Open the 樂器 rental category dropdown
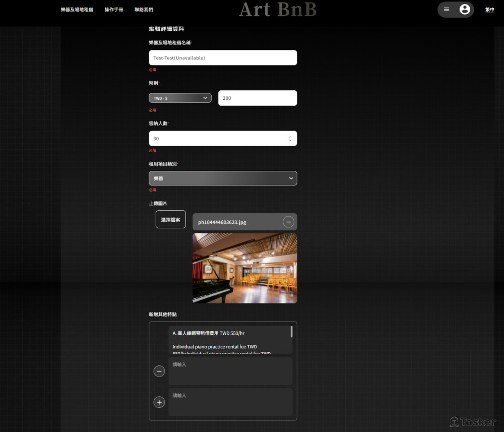This screenshot has width=504, height=432. click(x=223, y=178)
